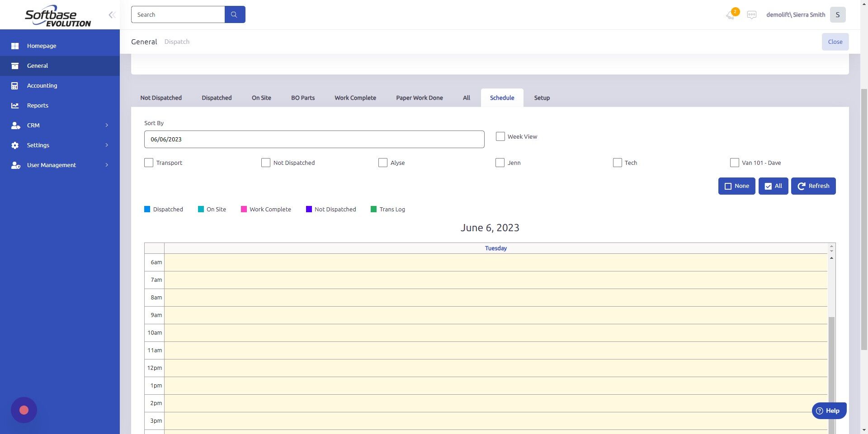
Task: Click the General archive icon
Action: 15,66
